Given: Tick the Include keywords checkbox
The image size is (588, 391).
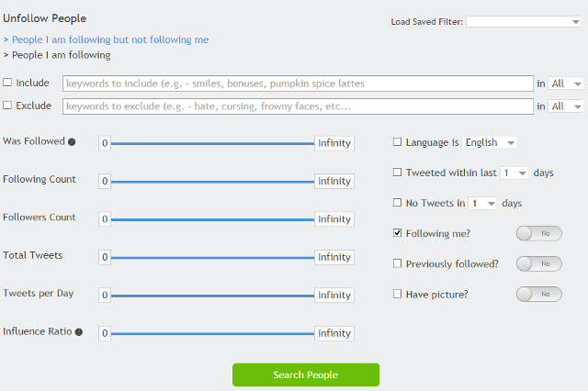Looking at the screenshot, I should click(7, 83).
